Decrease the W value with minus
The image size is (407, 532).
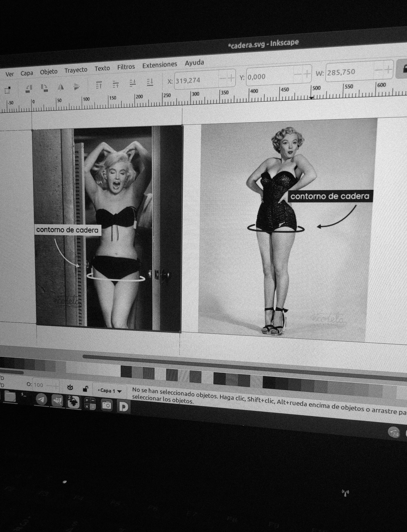(x=379, y=70)
